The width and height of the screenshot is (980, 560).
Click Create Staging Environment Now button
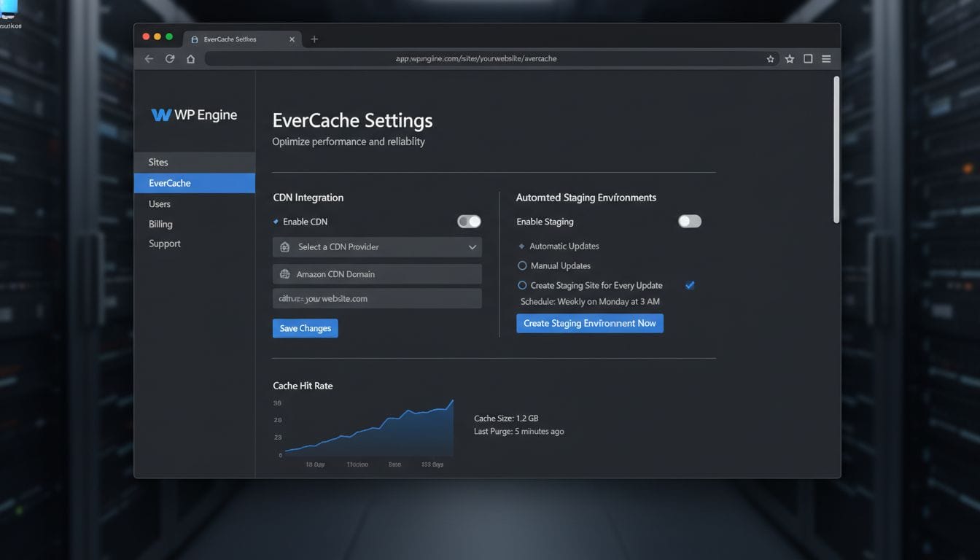point(590,323)
